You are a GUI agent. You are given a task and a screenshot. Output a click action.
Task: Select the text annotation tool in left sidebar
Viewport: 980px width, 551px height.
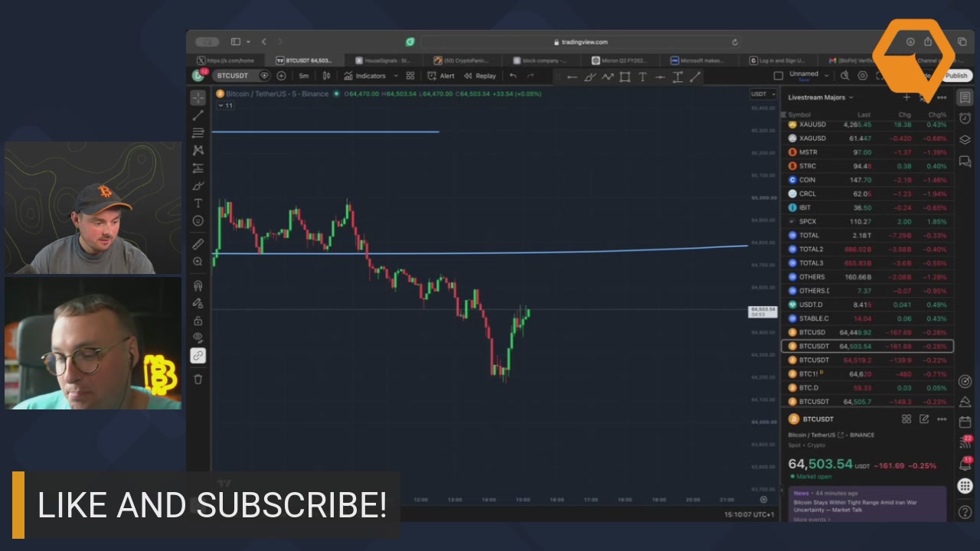point(198,204)
